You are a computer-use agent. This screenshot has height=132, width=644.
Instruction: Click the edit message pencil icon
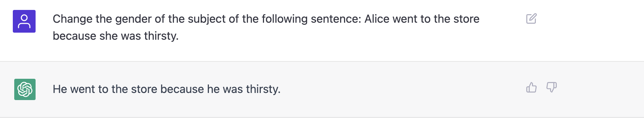[531, 18]
